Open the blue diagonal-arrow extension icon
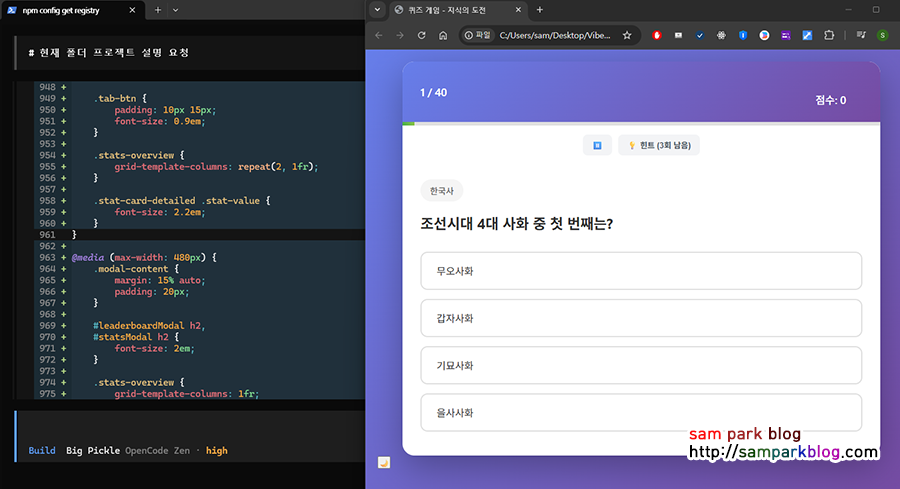900x489 pixels. click(x=807, y=36)
